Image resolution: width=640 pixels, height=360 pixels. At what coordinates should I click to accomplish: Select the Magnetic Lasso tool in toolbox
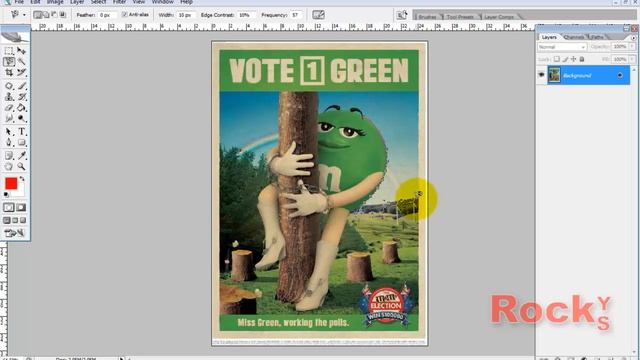point(9,62)
